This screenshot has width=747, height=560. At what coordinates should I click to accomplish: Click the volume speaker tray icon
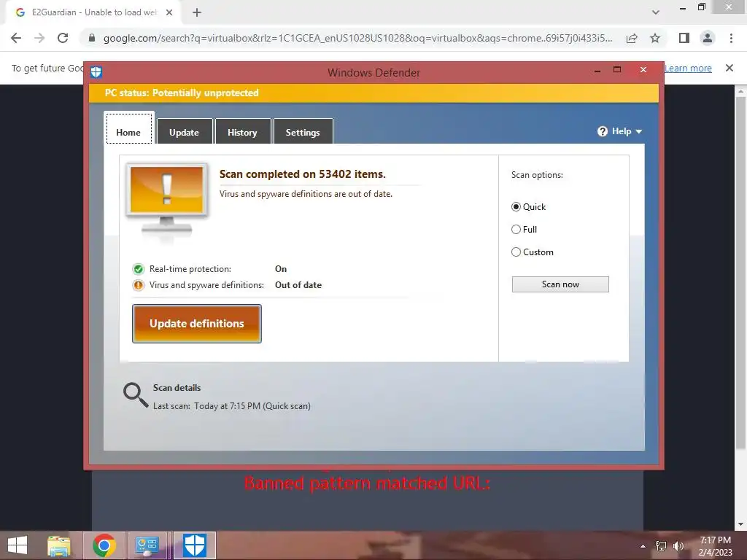coord(678,546)
